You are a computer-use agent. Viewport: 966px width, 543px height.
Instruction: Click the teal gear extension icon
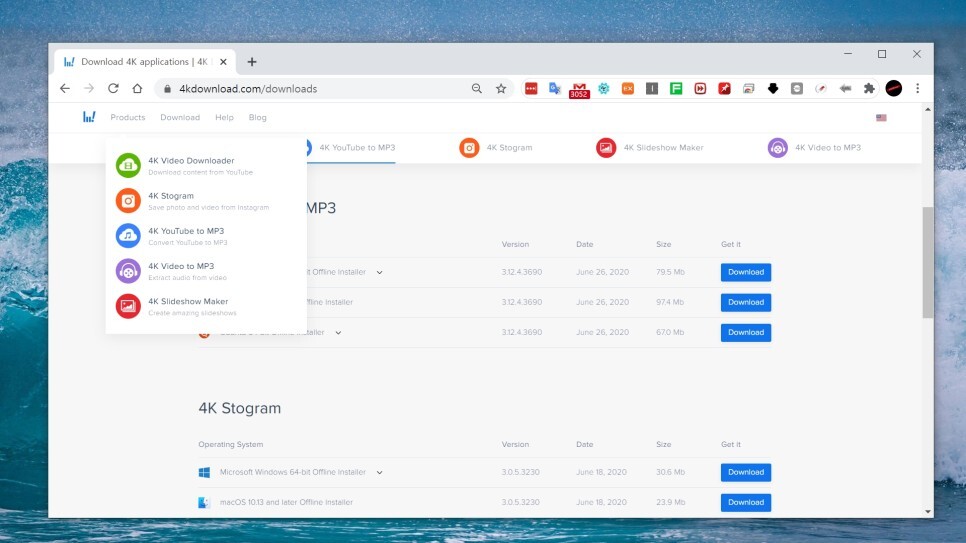(x=603, y=89)
